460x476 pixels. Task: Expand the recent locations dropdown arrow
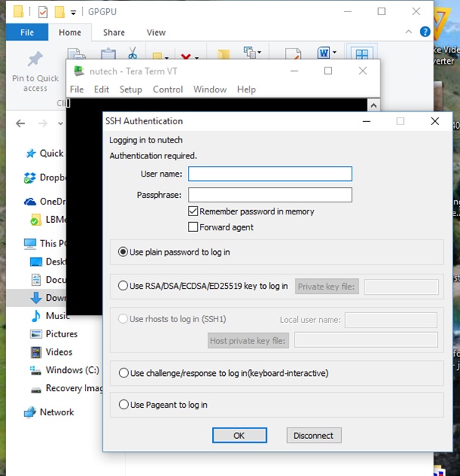tap(61, 124)
